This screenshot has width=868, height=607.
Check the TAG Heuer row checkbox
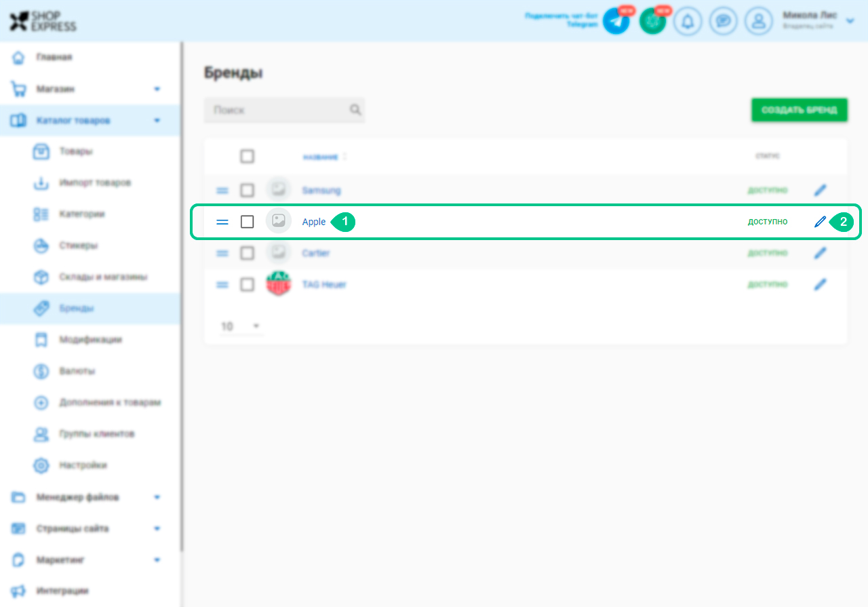(248, 284)
